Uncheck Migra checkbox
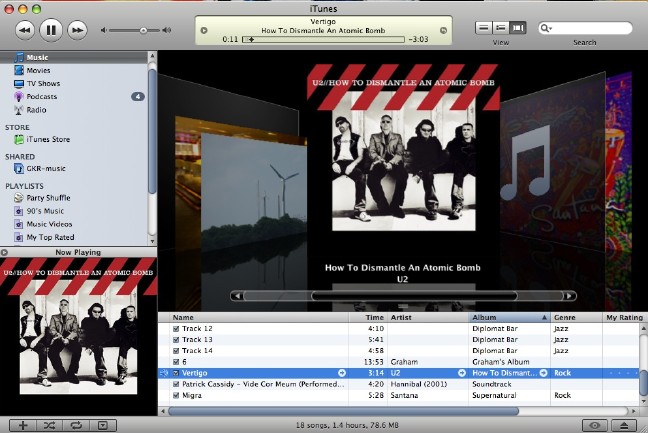 [x=176, y=395]
